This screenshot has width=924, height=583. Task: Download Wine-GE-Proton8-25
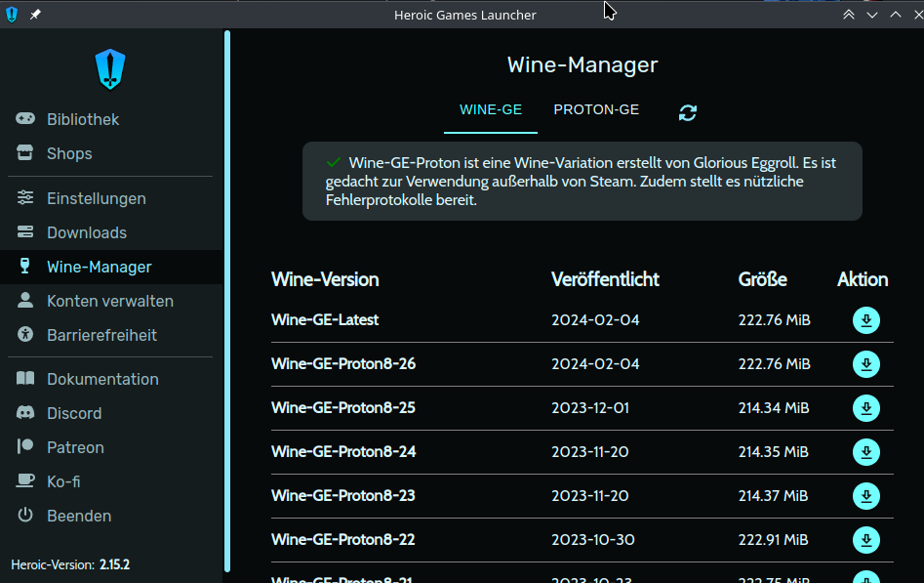tap(865, 408)
